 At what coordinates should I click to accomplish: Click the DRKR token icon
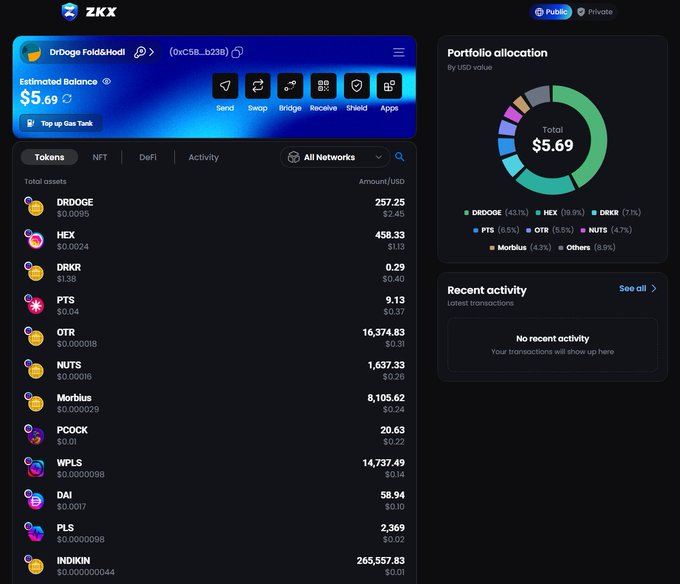(34, 271)
